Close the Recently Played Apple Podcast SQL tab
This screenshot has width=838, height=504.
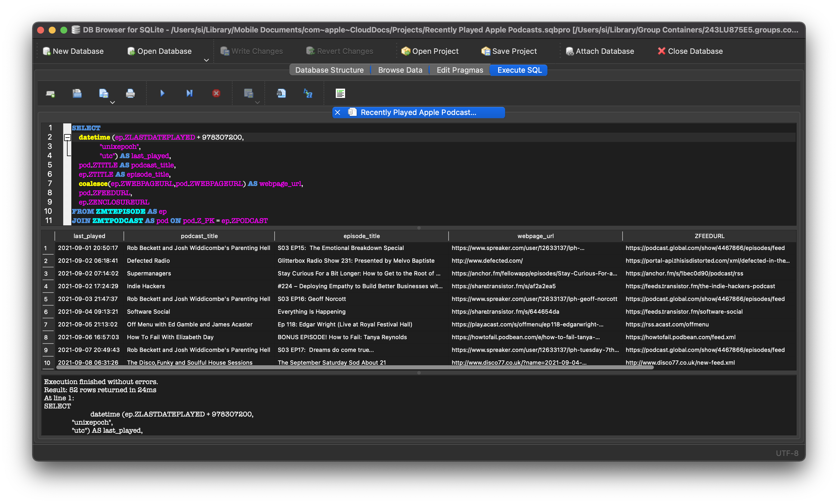click(338, 112)
